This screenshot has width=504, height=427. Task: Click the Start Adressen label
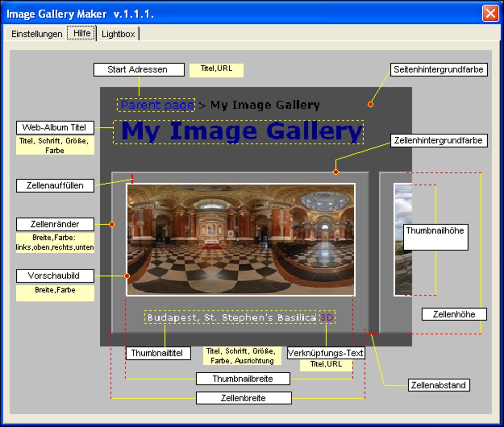[x=139, y=70]
